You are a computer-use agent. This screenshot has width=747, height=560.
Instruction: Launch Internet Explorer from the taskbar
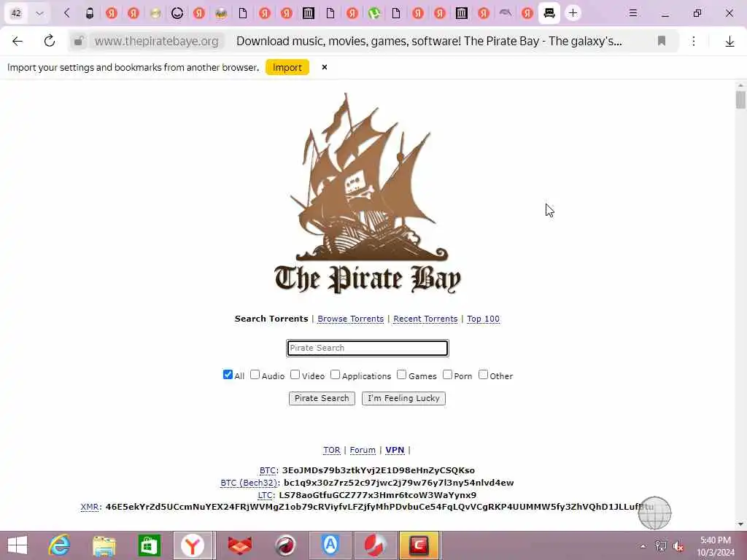60,545
